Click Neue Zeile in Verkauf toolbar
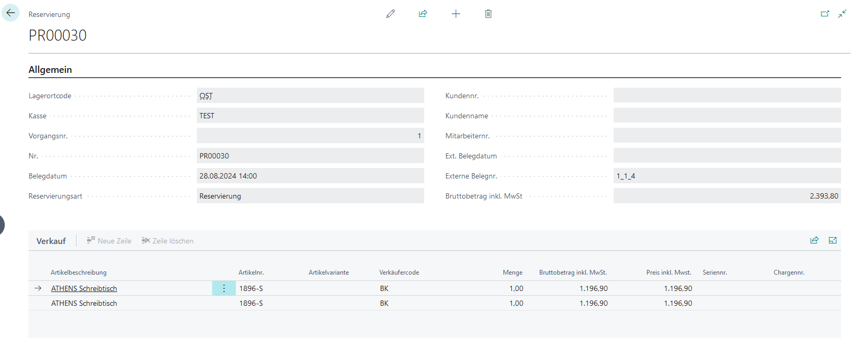 (x=109, y=241)
